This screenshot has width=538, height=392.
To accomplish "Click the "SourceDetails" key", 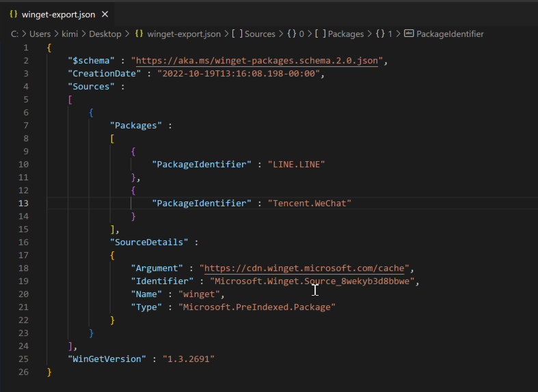I will [148, 242].
